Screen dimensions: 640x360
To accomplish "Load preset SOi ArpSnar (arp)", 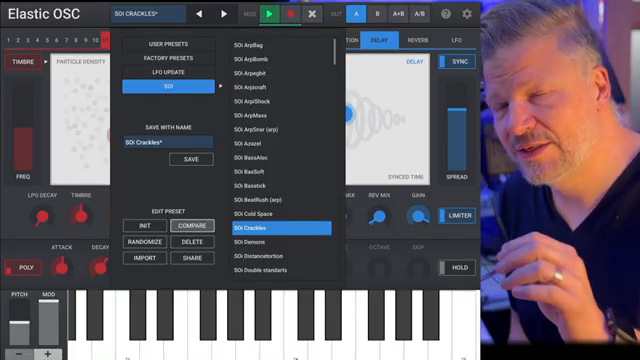I will (x=282, y=129).
